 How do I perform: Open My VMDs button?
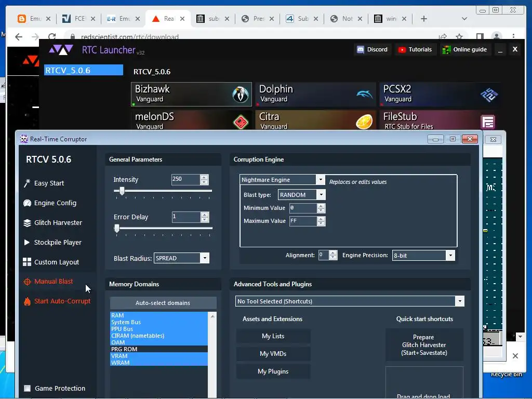(273, 354)
